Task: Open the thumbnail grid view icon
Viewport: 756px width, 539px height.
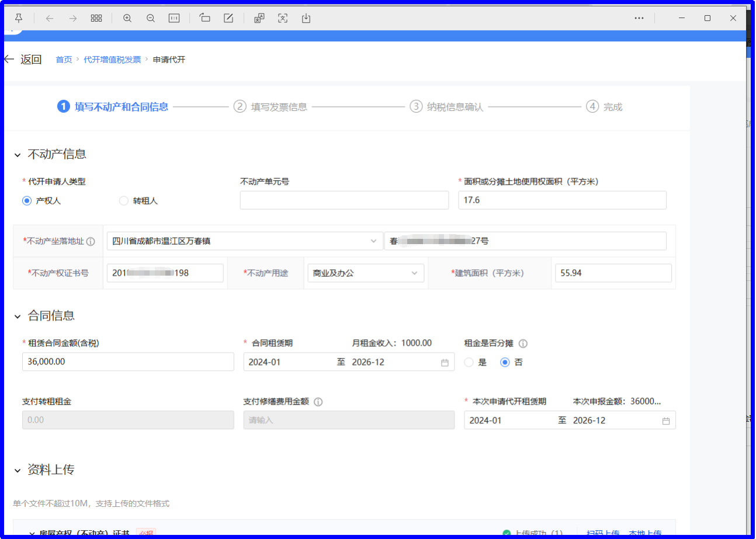Action: (96, 18)
